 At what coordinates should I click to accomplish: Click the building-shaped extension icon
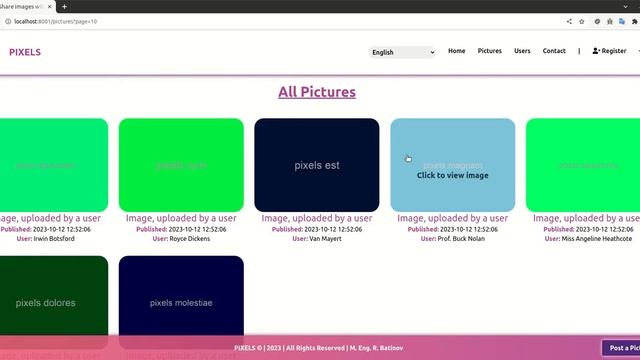tap(609, 22)
